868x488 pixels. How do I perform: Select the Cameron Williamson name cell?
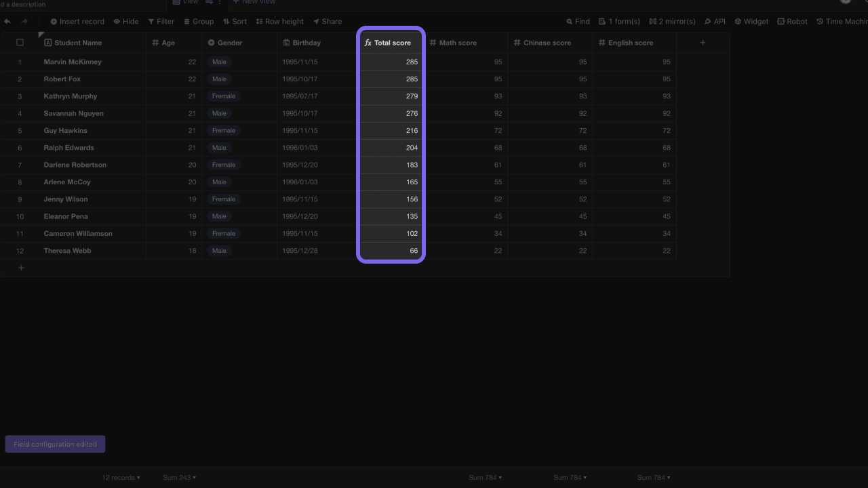(92, 234)
